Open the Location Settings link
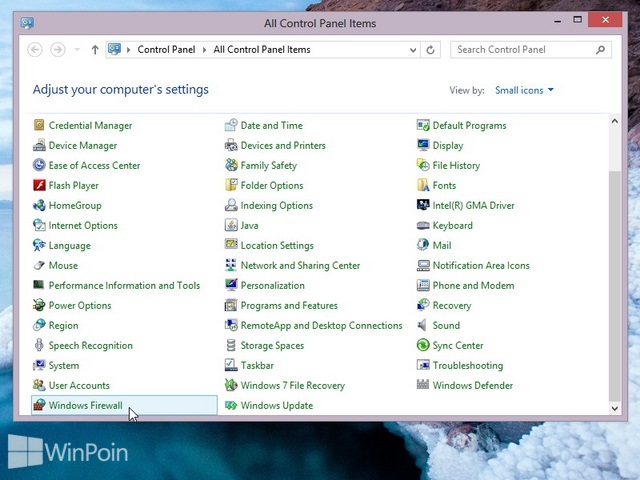Screen dimensions: 640x480 [277, 245]
